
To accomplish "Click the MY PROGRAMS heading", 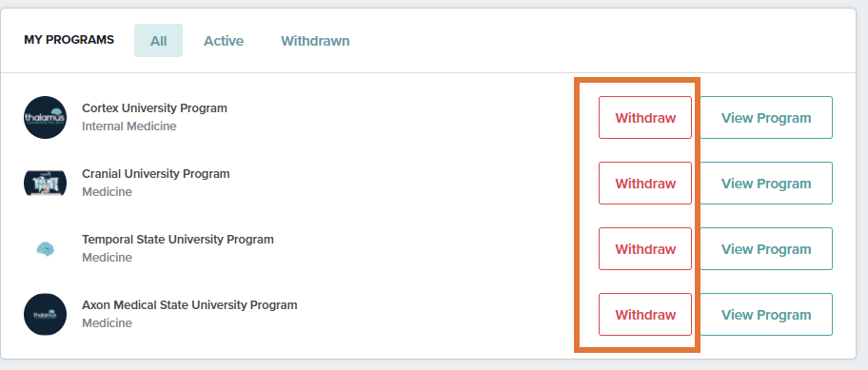I will [x=69, y=40].
